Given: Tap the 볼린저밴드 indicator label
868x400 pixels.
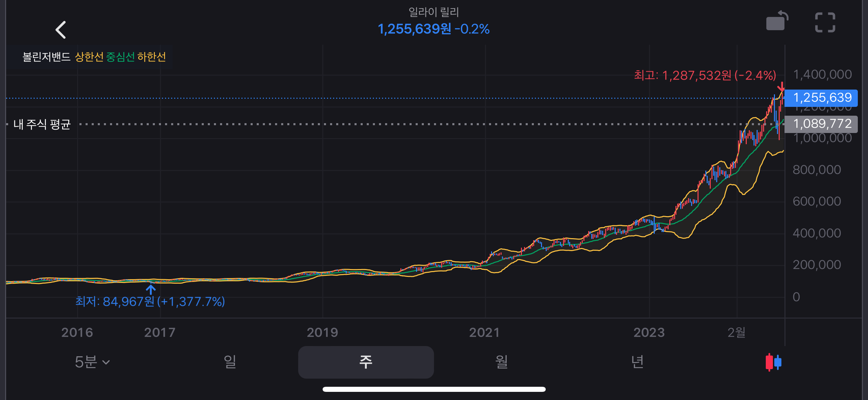Looking at the screenshot, I should click(x=47, y=57).
